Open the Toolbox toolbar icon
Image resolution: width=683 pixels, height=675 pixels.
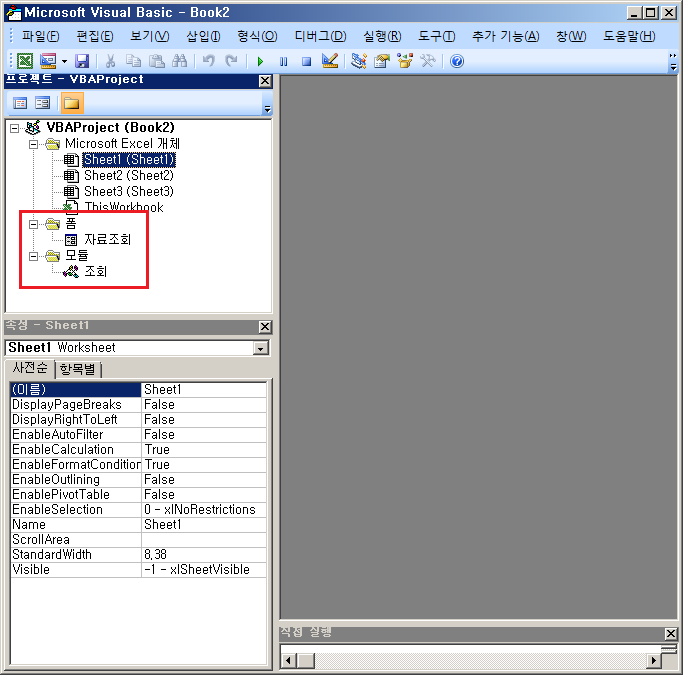(x=428, y=61)
